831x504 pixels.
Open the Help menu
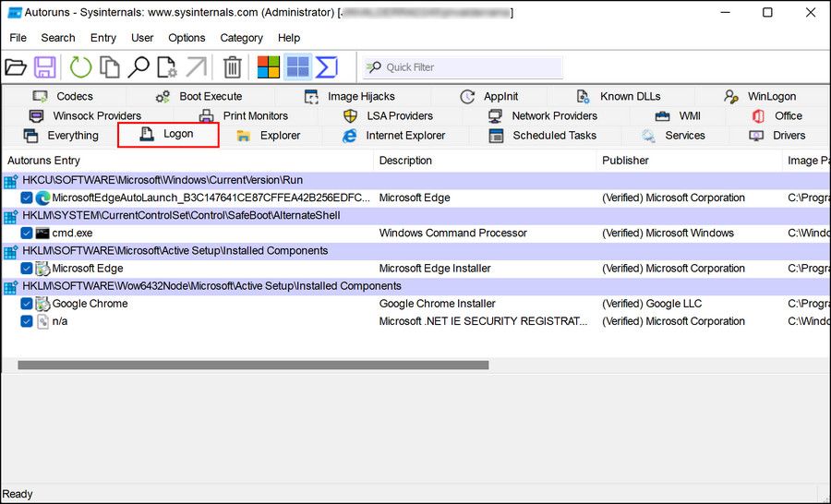tap(289, 38)
